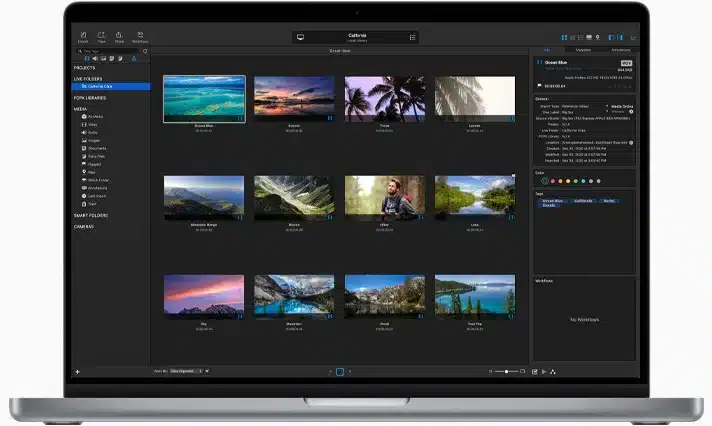Set star rating in Ocean Blue info header
This screenshot has width=712, height=426.
point(620,86)
